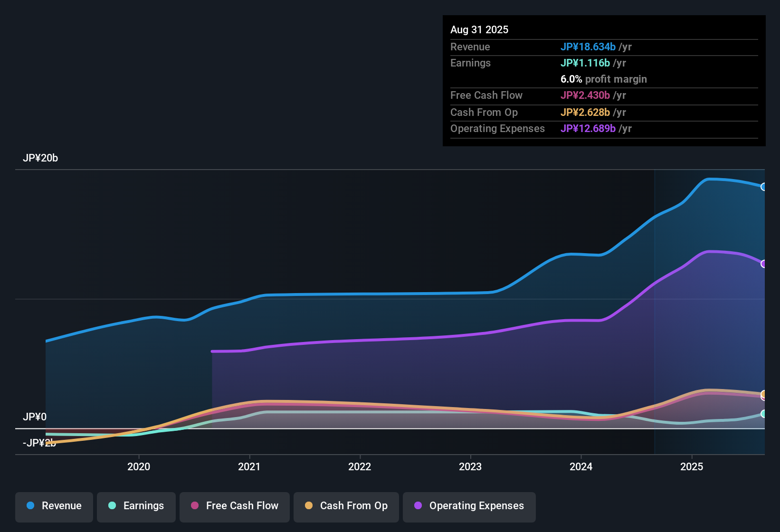This screenshot has height=532, width=780.
Task: Click the Earnings endpoint marker on the chart
Action: pyautogui.click(x=763, y=414)
